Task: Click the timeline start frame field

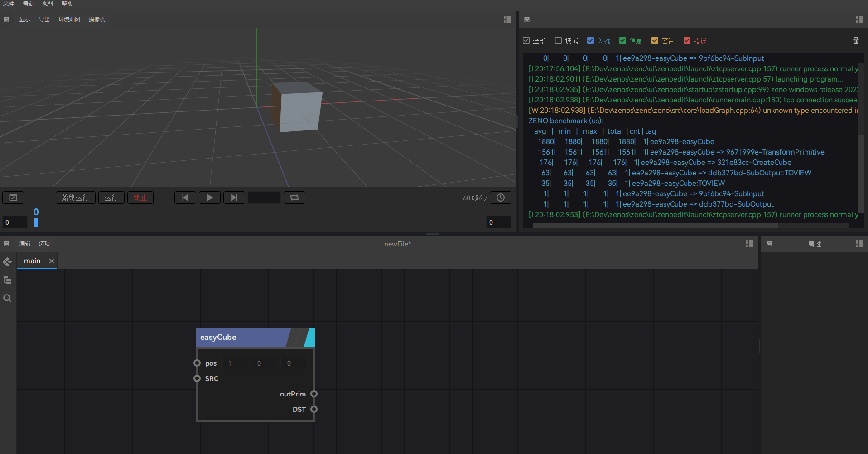Action: pos(15,222)
